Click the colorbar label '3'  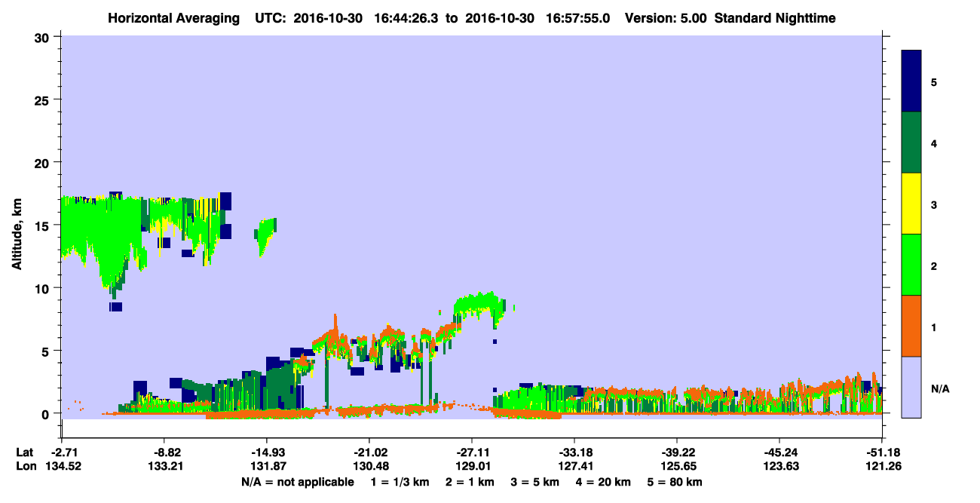(x=934, y=204)
